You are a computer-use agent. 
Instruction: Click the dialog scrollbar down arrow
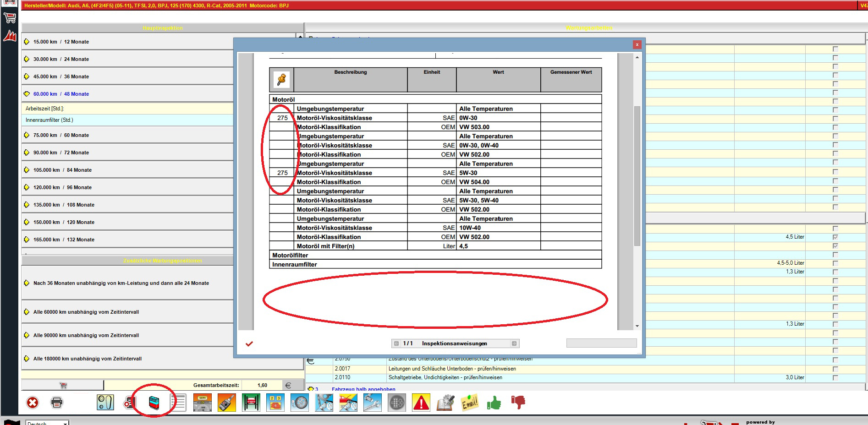pyautogui.click(x=637, y=326)
